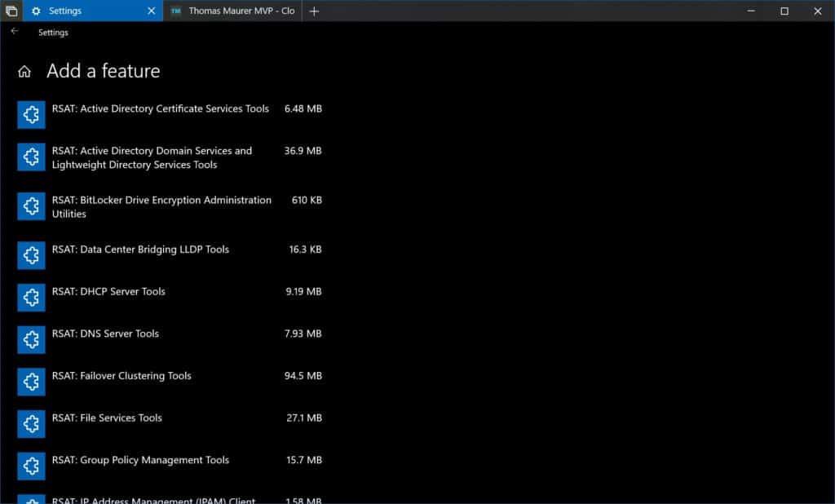The image size is (835, 504).
Task: Click the 27.1 MB size value
Action: click(x=304, y=418)
